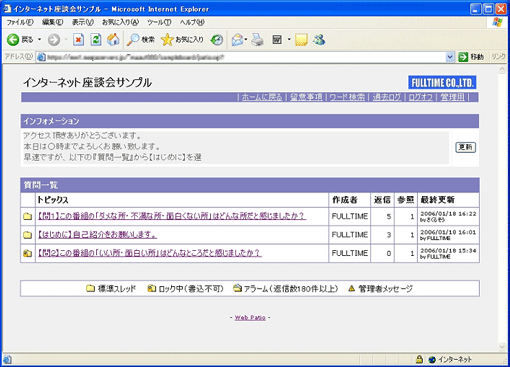Click the ホームに戻る link
510x367 pixels.
click(262, 97)
